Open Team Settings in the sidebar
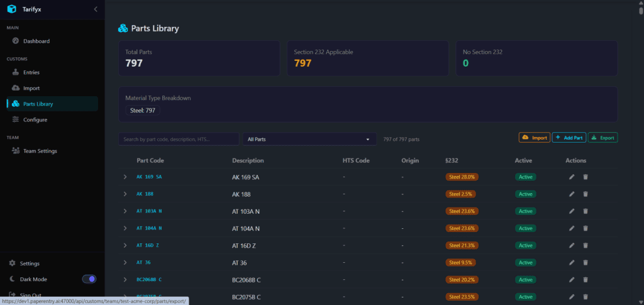Screen dimensions: 644x305 (40, 151)
